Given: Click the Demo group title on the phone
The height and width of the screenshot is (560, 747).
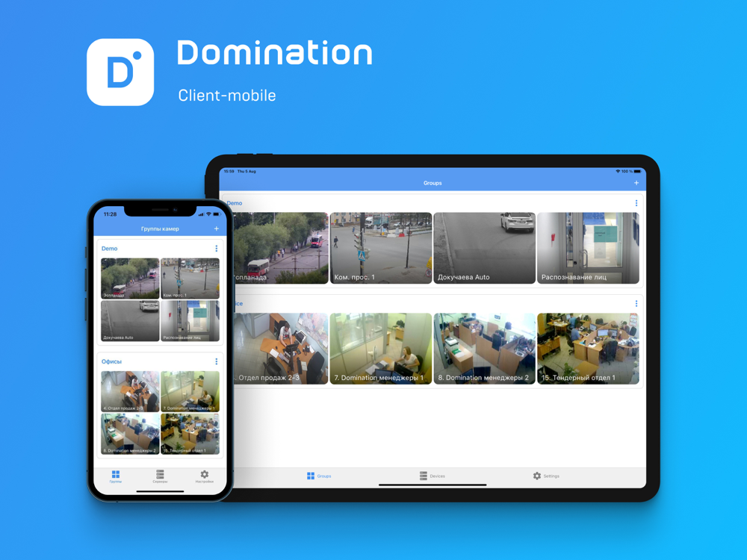Looking at the screenshot, I should pos(110,249).
